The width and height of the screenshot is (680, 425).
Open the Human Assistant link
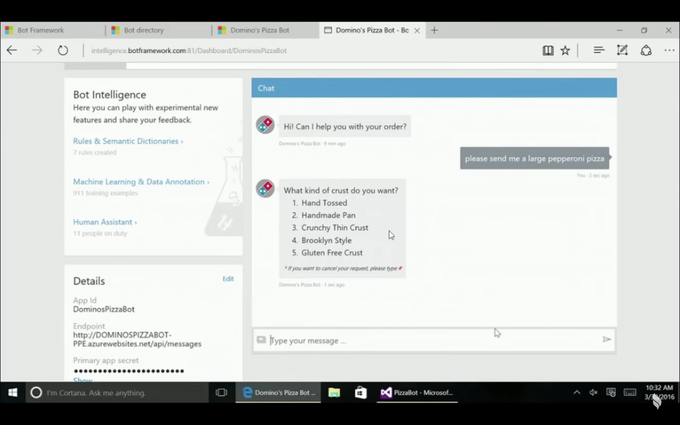pyautogui.click(x=105, y=222)
